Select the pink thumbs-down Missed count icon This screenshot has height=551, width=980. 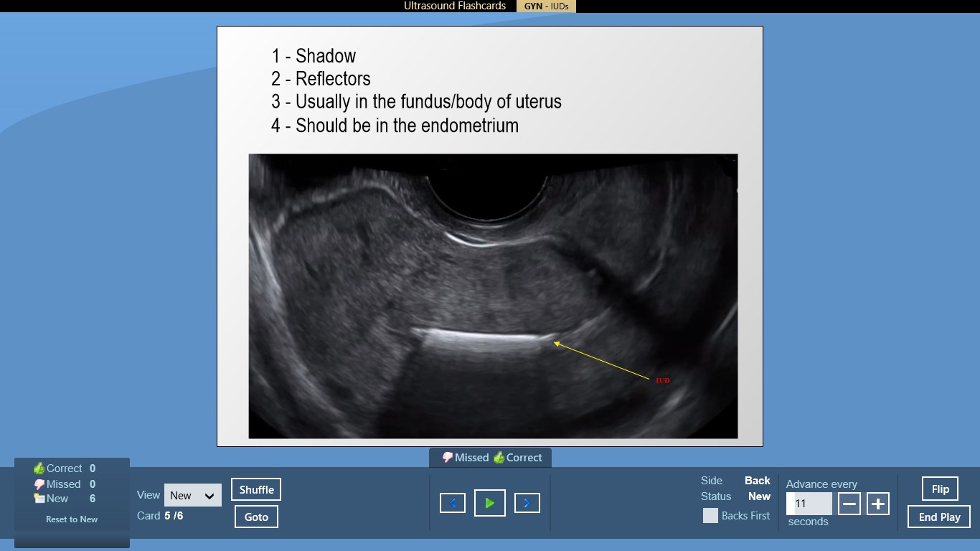39,484
